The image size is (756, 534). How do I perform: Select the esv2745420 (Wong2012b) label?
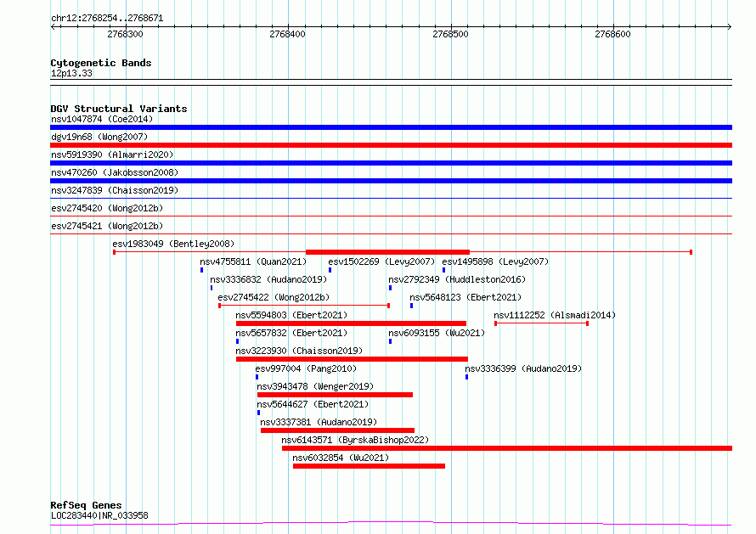(x=107, y=208)
